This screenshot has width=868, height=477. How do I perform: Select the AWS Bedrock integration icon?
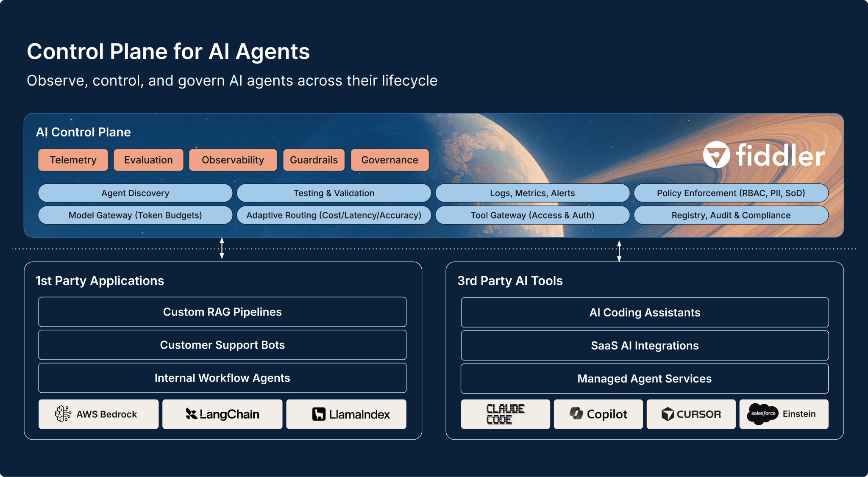(x=98, y=414)
